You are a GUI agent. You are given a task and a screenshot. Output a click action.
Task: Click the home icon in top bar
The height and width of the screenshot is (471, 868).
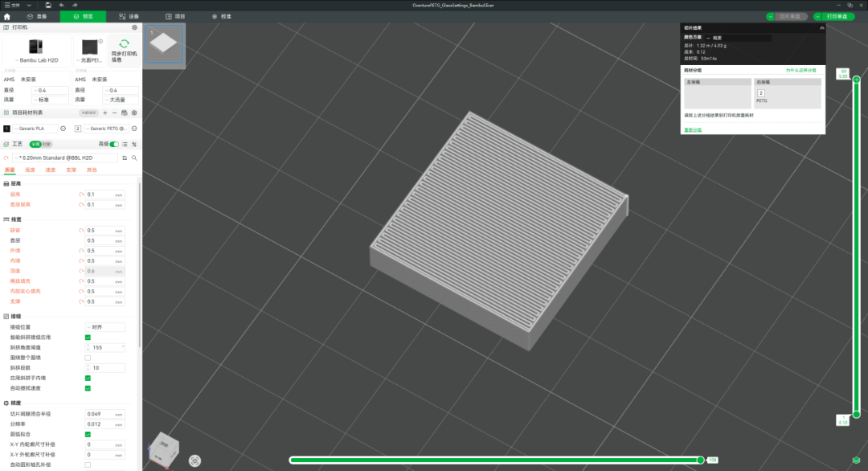[x=6, y=17]
